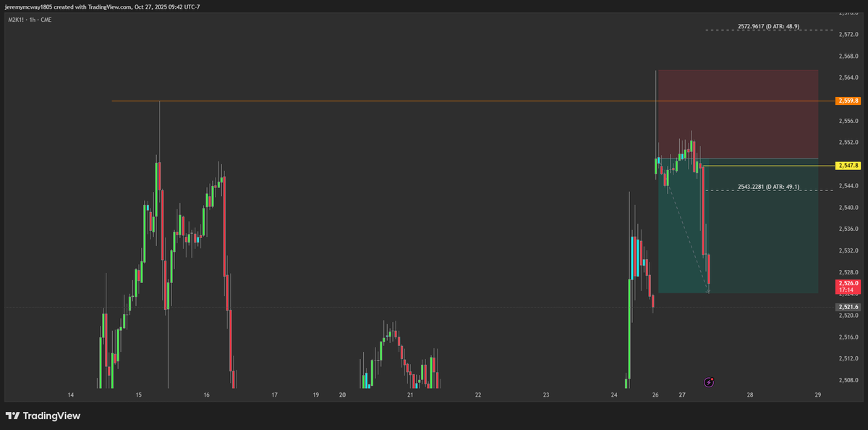Click the M2K1! · 1h · CME symbol label

29,20
